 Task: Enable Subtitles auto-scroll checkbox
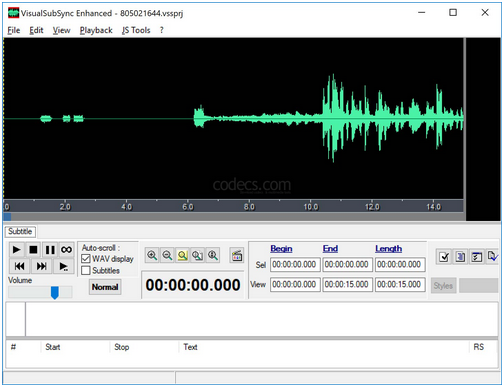pos(86,270)
